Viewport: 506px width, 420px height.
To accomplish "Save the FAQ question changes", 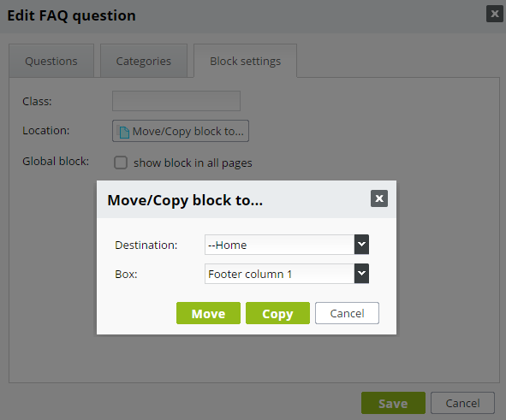I will pyautogui.click(x=393, y=403).
